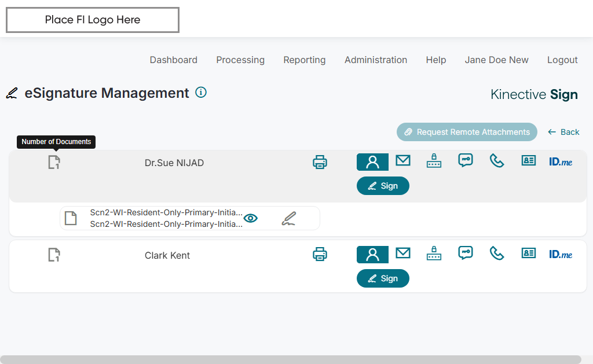This screenshot has height=364, width=593.
Task: Select the lock keypad icon for Clark Kent
Action: pos(434,253)
